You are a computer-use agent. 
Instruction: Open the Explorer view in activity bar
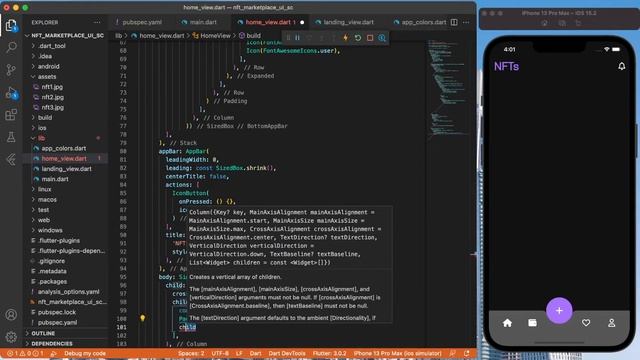pos(11,26)
